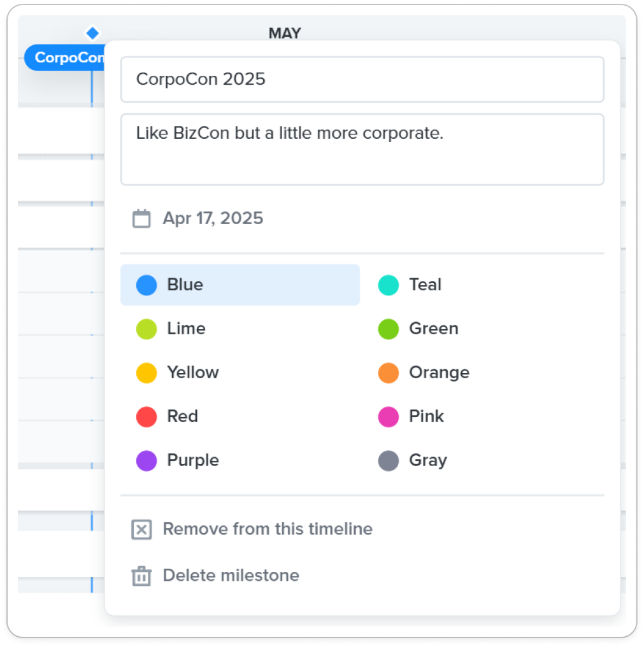Click the CorpoCon milestone label pill
Image resolution: width=644 pixels, height=647 pixels.
(x=65, y=58)
